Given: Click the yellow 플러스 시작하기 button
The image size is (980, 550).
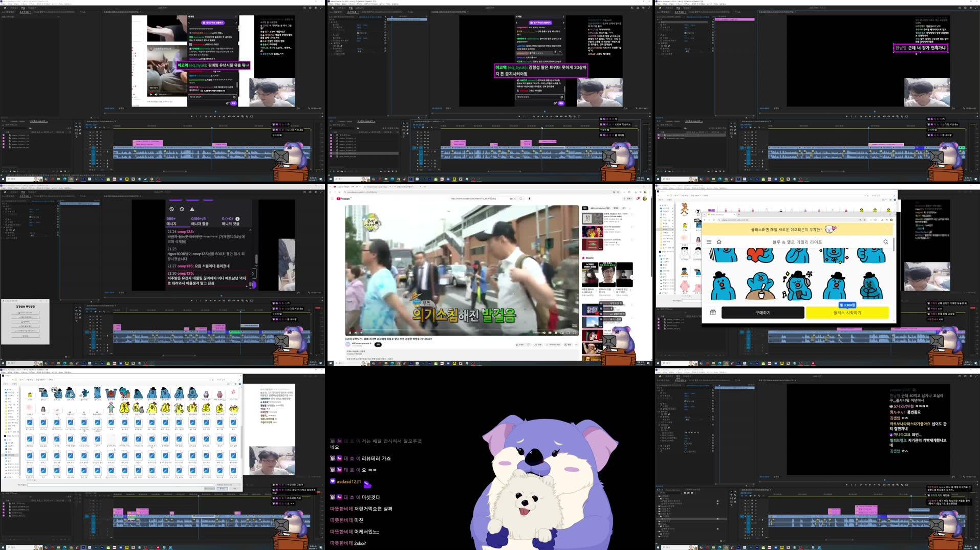Looking at the screenshot, I should (847, 313).
